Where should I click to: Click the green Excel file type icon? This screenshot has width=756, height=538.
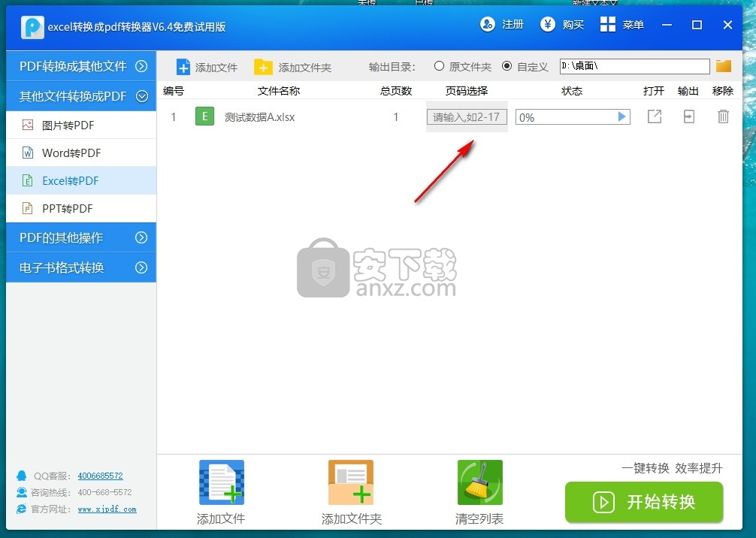pos(204,116)
